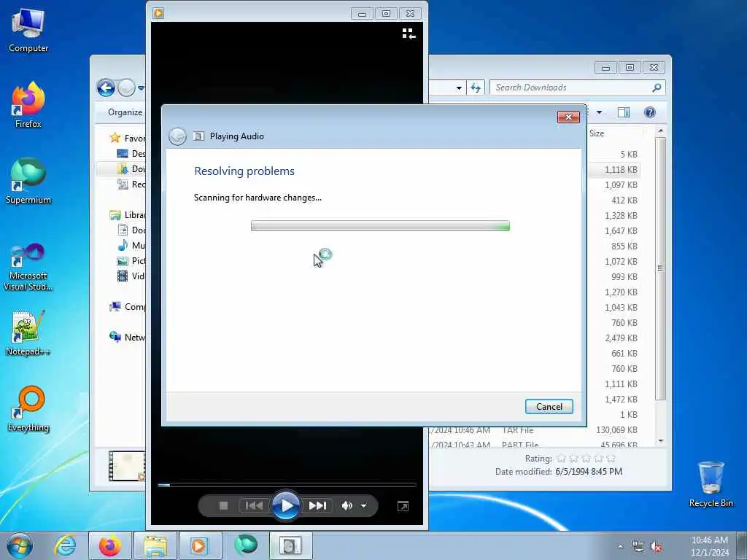Select Desktop under Favorites
Viewport: 747px width, 560px height.
[x=131, y=153]
